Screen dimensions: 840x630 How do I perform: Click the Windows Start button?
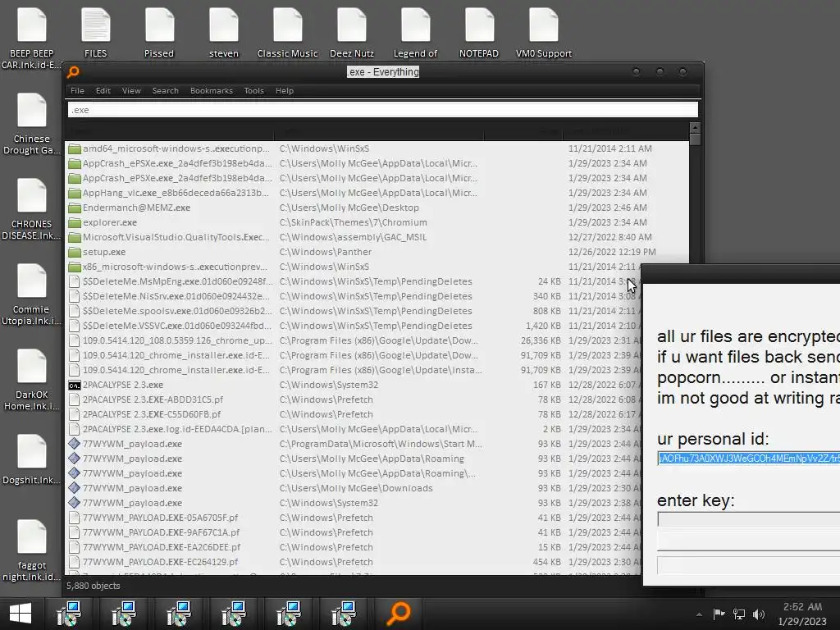click(x=21, y=614)
